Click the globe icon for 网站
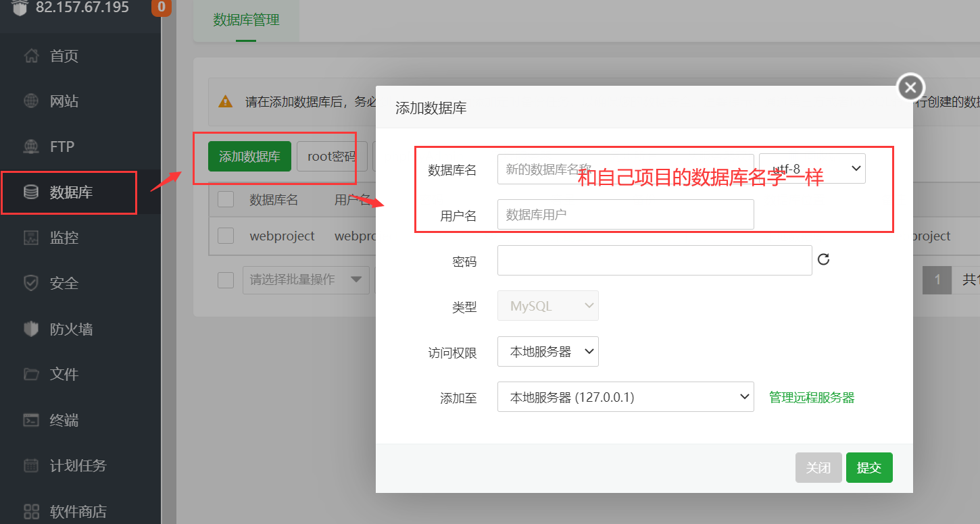Viewport: 980px width, 524px height. [x=31, y=101]
